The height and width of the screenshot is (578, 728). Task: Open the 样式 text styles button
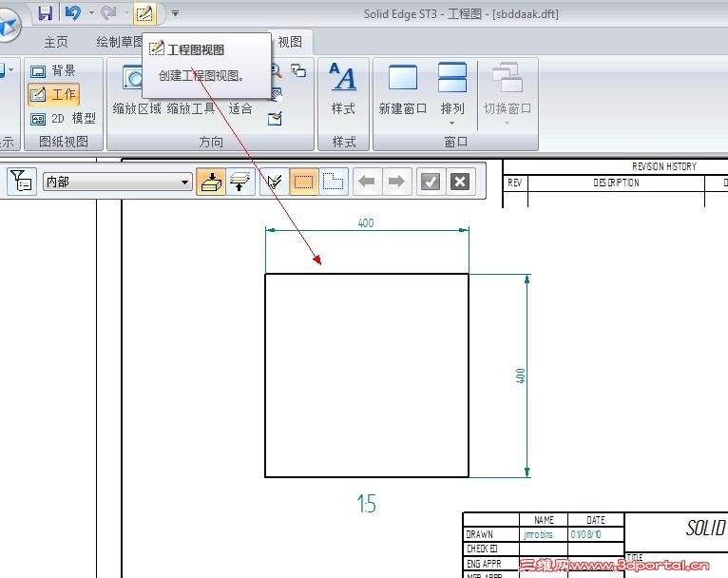pos(343,89)
